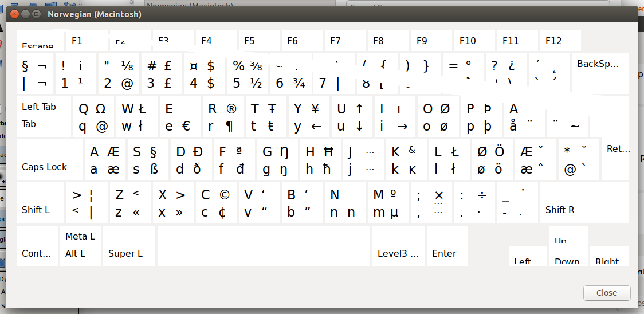644x314 pixels.
Task: Click the Super L key
Action: 129,246
